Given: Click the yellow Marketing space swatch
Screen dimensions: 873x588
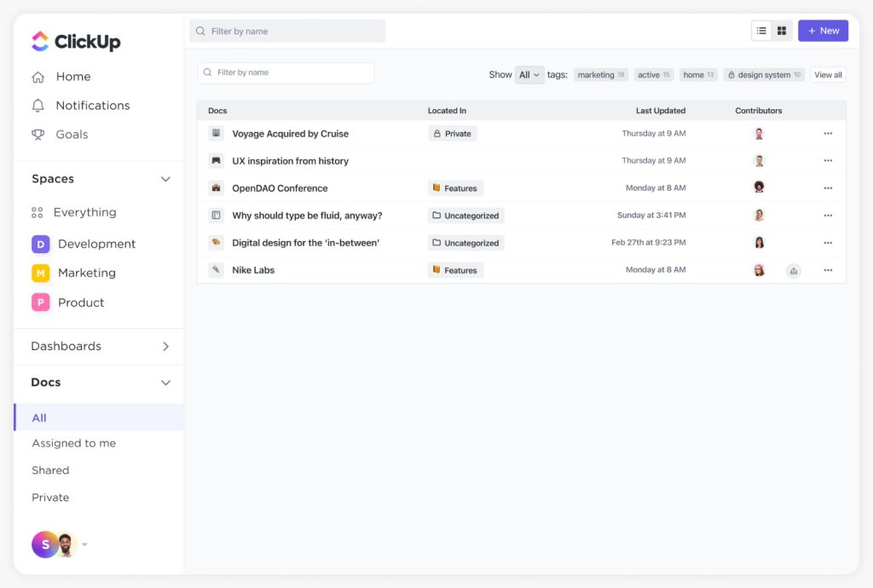Looking at the screenshot, I should coord(40,274).
